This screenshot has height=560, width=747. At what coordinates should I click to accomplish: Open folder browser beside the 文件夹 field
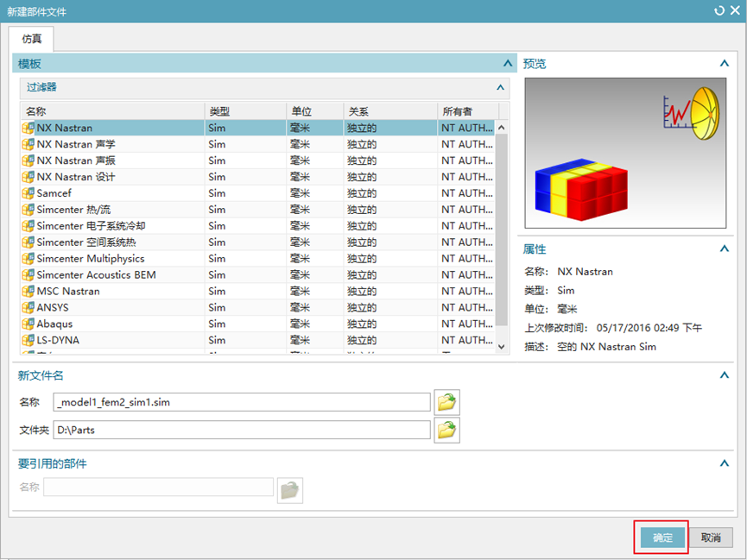[446, 429]
